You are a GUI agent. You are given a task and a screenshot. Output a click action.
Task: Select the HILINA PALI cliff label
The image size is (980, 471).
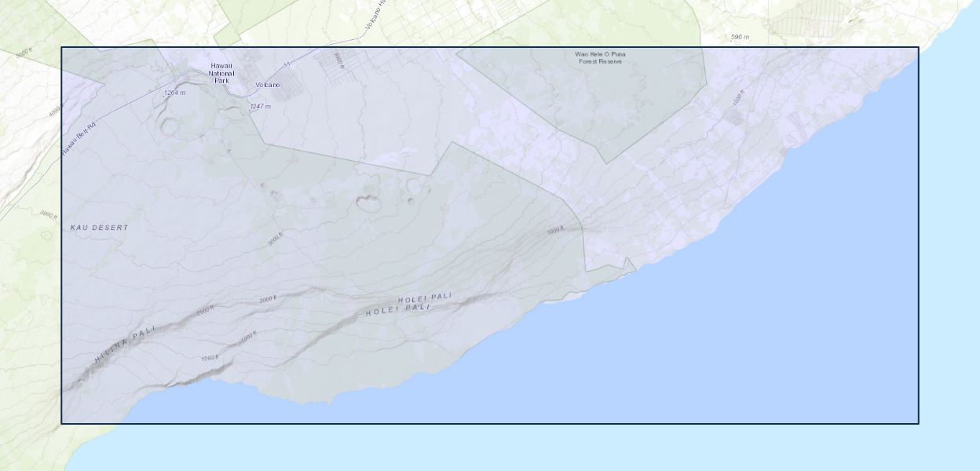[x=125, y=343]
